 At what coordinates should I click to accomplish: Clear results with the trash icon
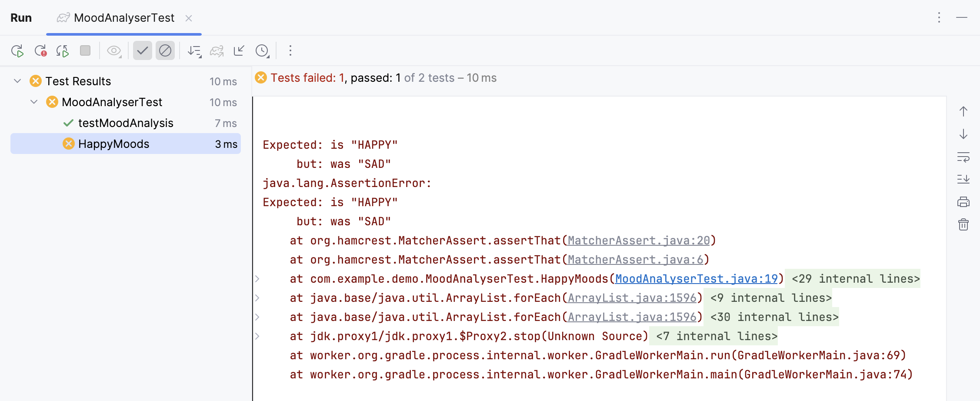point(963,224)
